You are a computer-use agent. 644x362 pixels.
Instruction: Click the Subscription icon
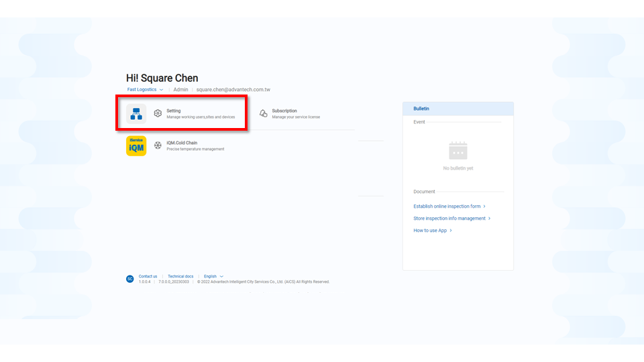click(264, 114)
